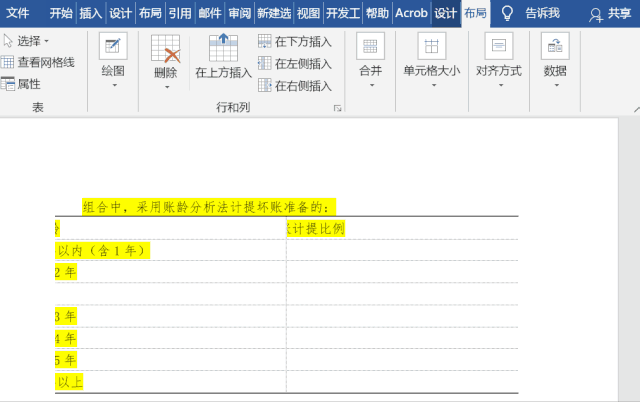Open the 引用 ribbon tab
Viewport: 640px width, 402px height.
(180, 13)
